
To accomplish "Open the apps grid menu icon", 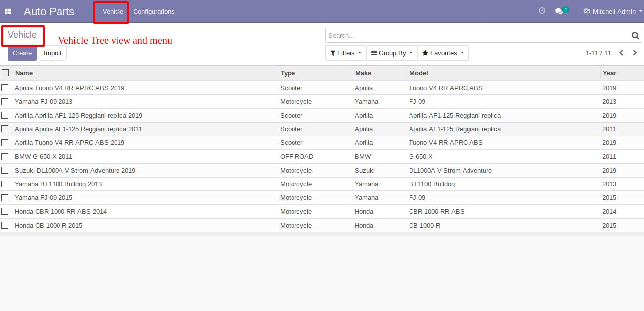I will (8, 11).
